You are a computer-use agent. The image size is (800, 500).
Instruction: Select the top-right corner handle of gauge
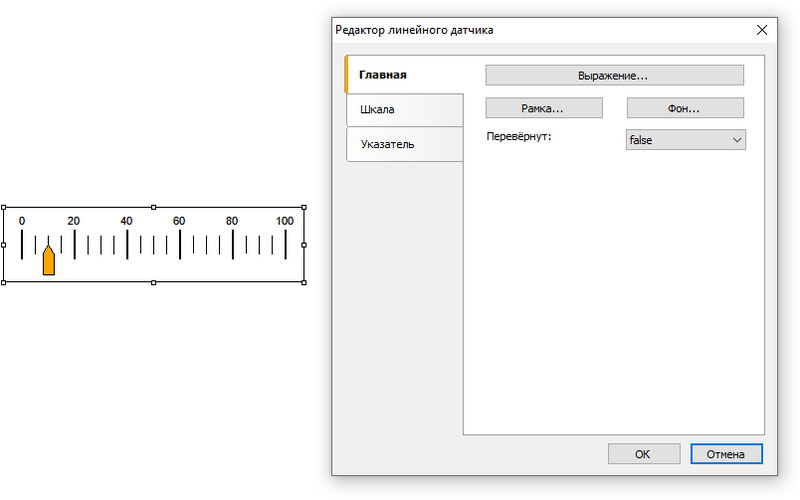(x=304, y=208)
